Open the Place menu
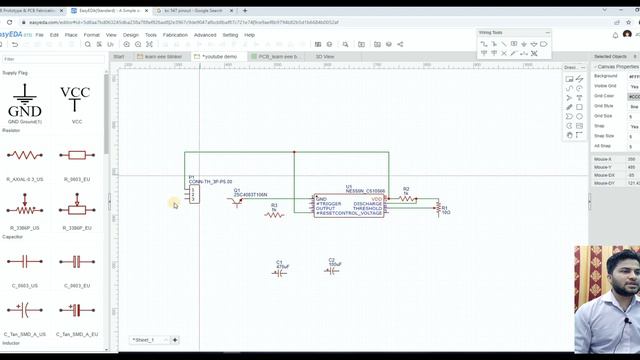 71,35
